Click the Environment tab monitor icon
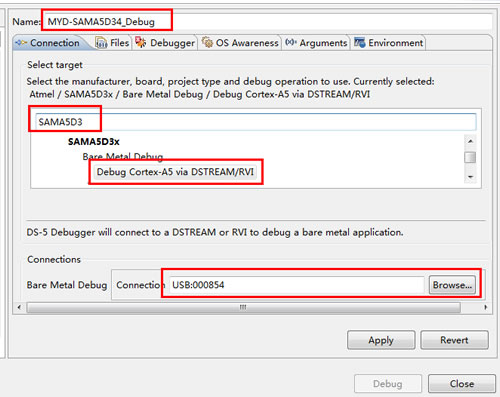Image resolution: width=500 pixels, height=397 pixels. click(x=360, y=43)
